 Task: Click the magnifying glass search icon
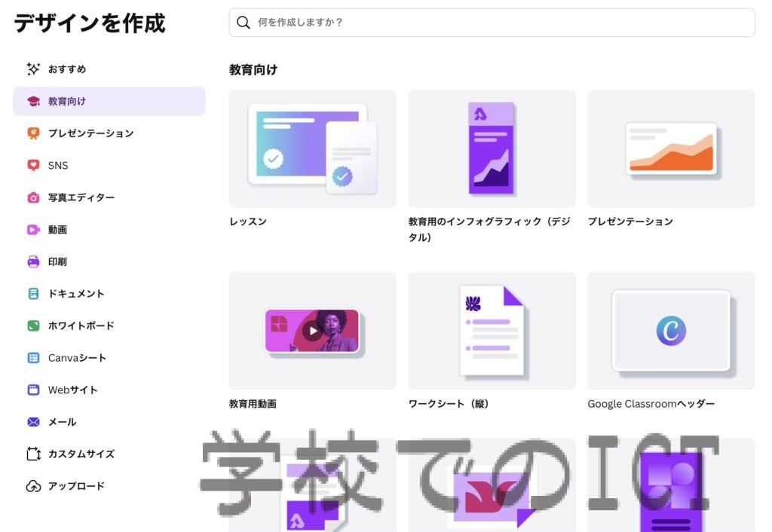click(x=244, y=23)
